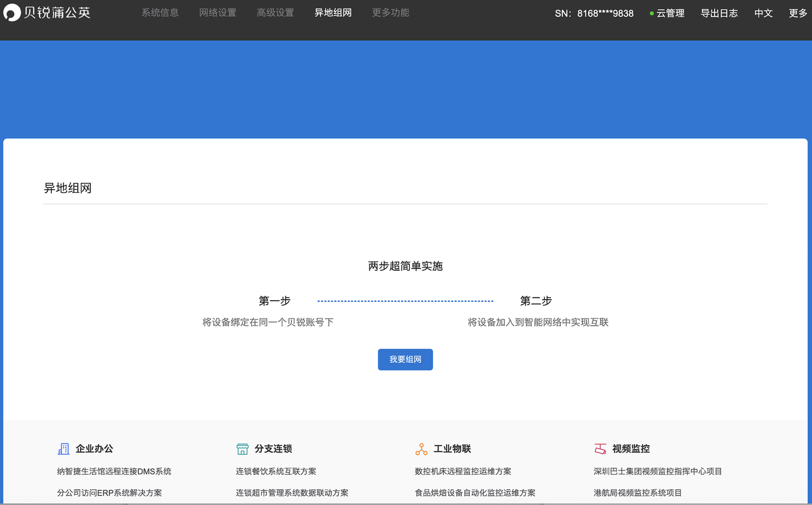Open the 中文 language selector
The width and height of the screenshot is (812, 505).
coord(764,13)
